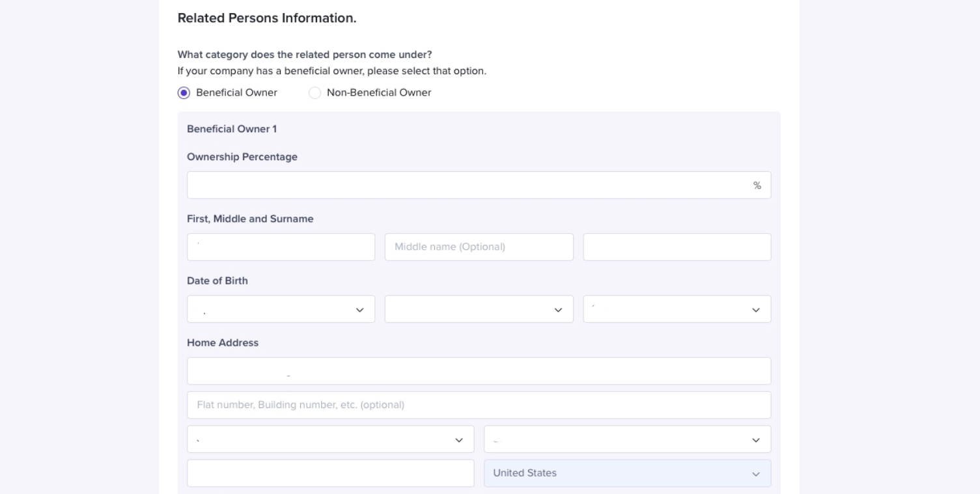Select the Non-Beneficial Owner radio button

(315, 93)
